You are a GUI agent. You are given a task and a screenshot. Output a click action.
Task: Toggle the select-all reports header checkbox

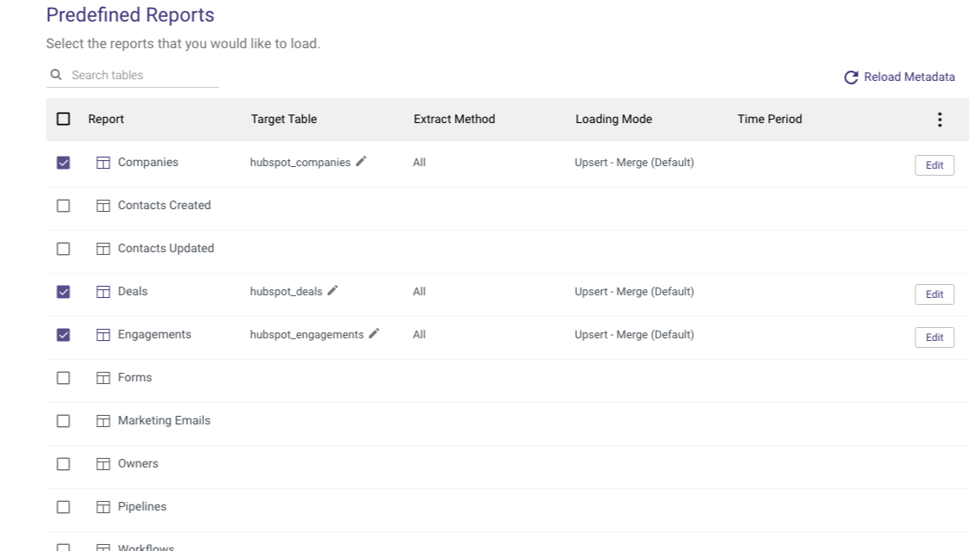[63, 119]
